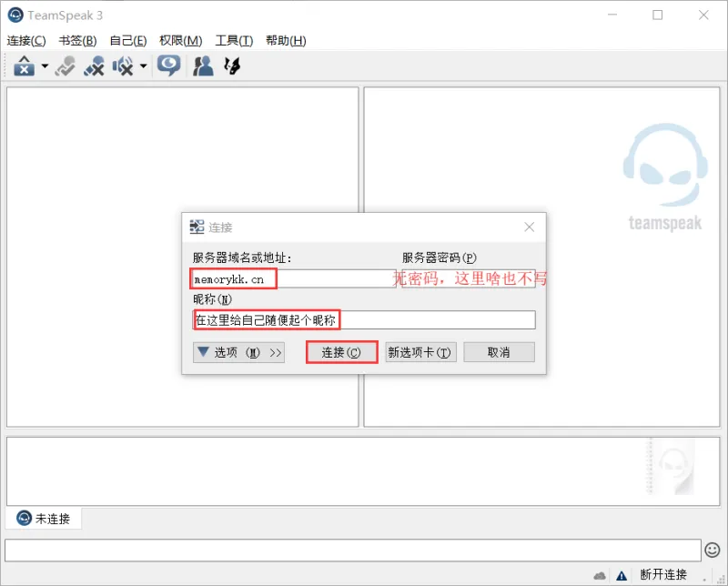Click the 连接(C) connect button

[341, 352]
